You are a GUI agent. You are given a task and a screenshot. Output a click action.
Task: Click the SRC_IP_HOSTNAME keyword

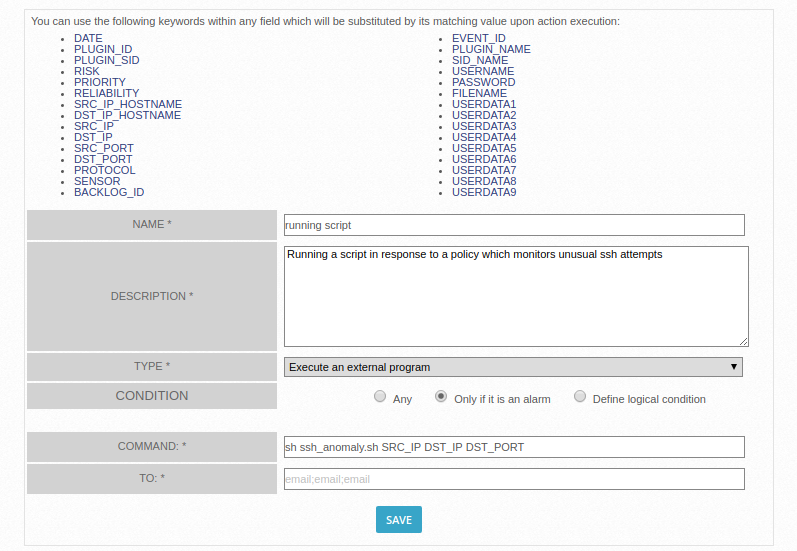click(128, 104)
